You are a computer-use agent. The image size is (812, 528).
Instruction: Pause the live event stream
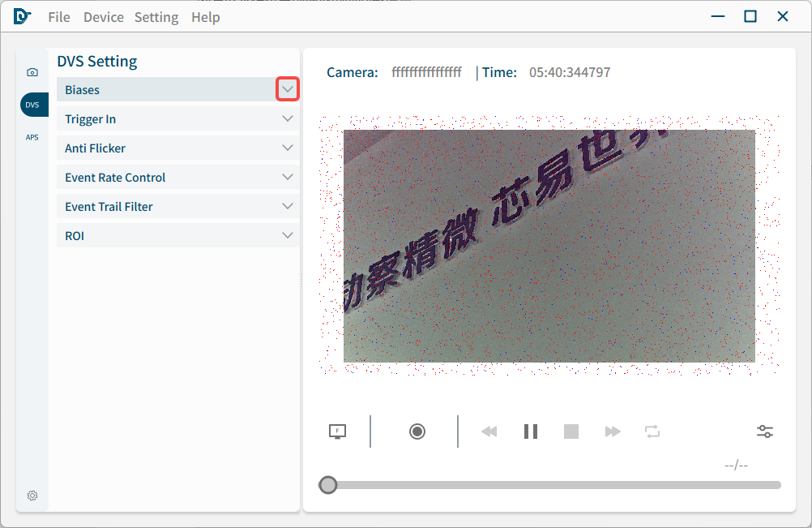coord(531,431)
